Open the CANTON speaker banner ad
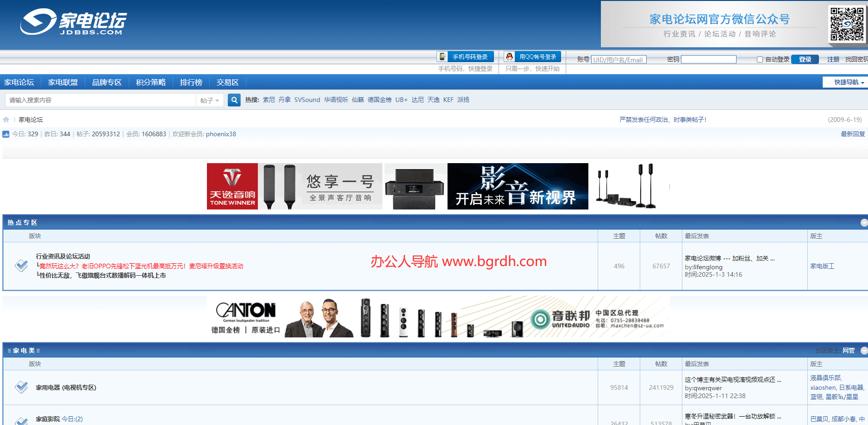Screen dimensions: 868x425 [438, 317]
